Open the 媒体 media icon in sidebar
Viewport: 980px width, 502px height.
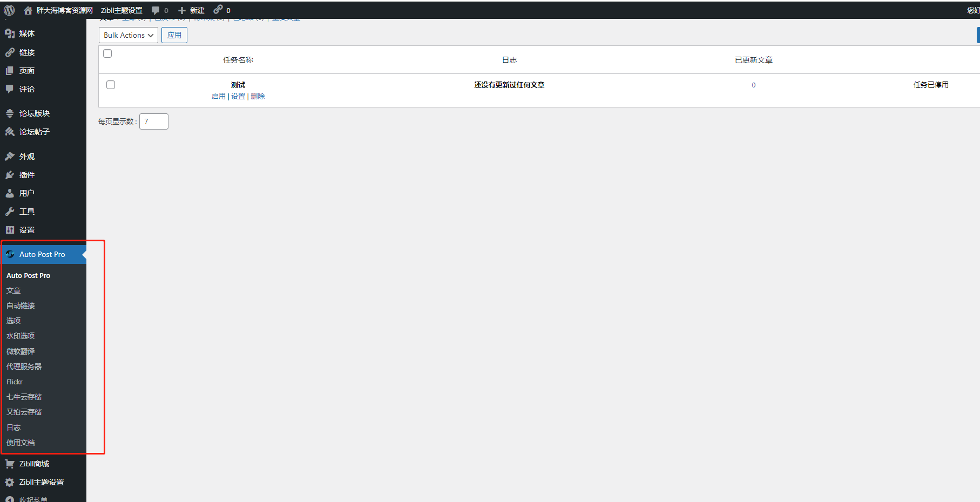[10, 33]
